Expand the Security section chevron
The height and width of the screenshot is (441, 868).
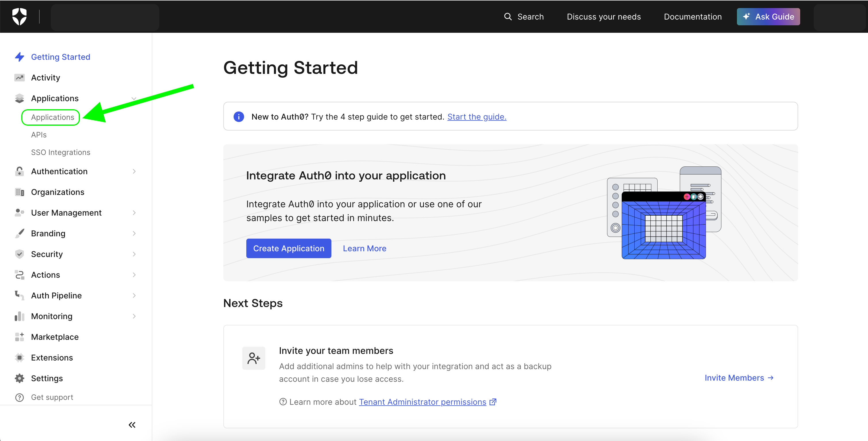[134, 254]
